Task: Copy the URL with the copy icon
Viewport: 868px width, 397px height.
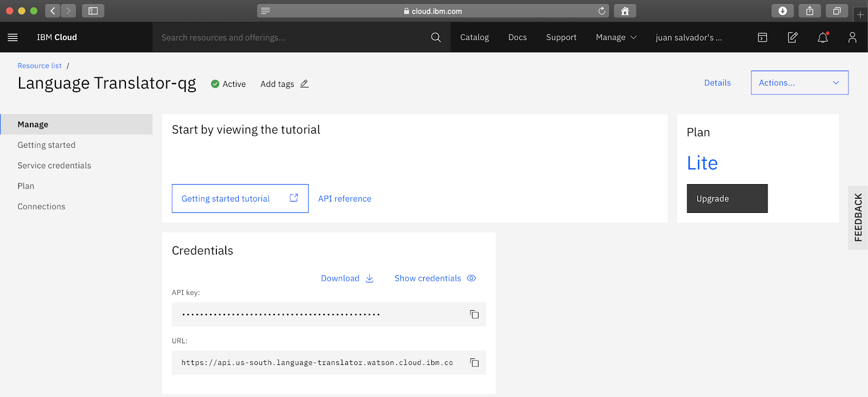Action: click(x=474, y=362)
